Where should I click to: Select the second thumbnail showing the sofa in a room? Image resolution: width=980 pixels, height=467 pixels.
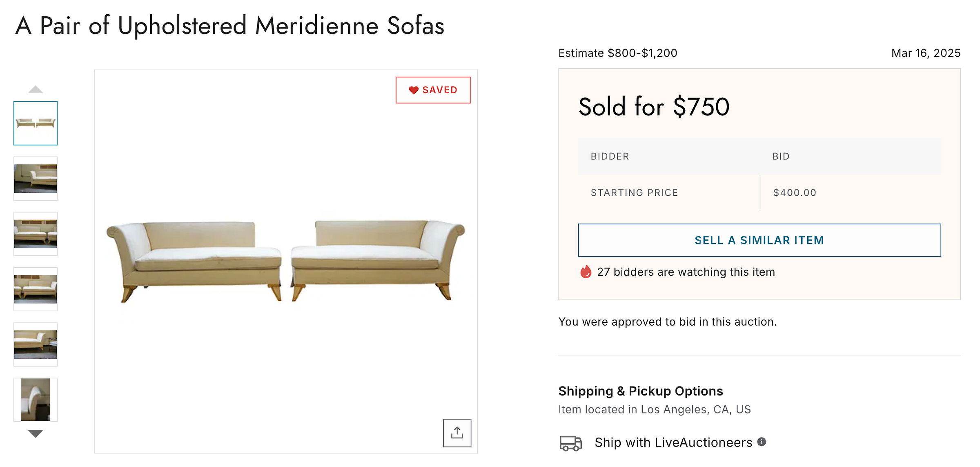36,179
